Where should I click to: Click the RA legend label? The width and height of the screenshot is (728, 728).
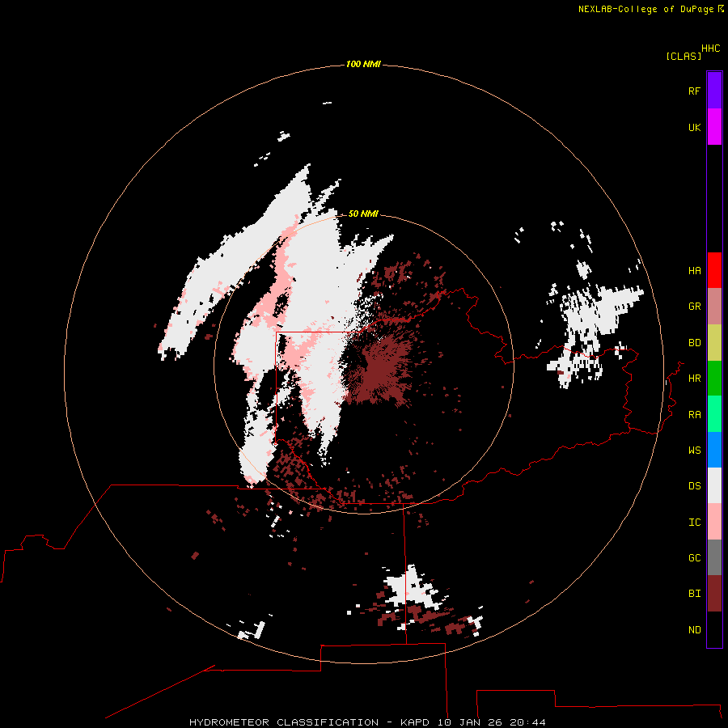694,415
